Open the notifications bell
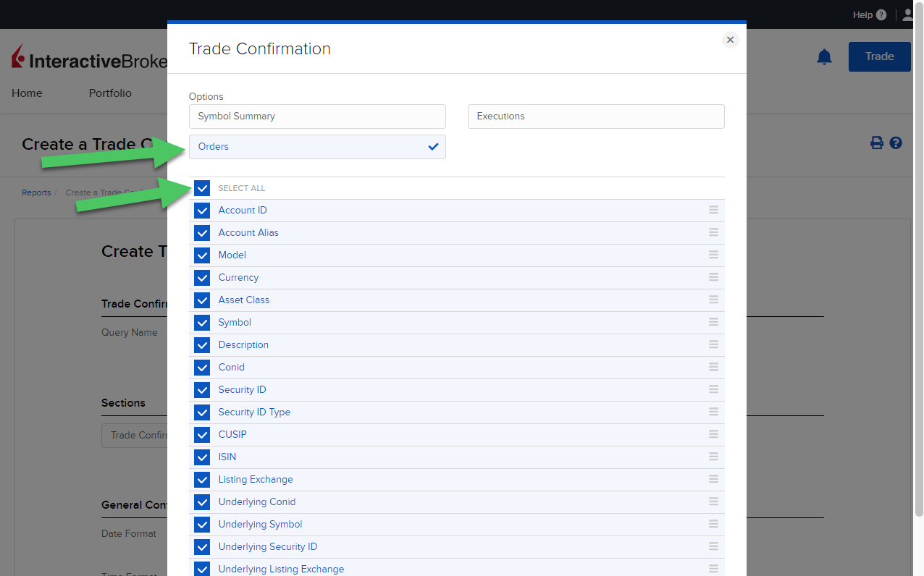Screen dimensions: 924x576 824,57
